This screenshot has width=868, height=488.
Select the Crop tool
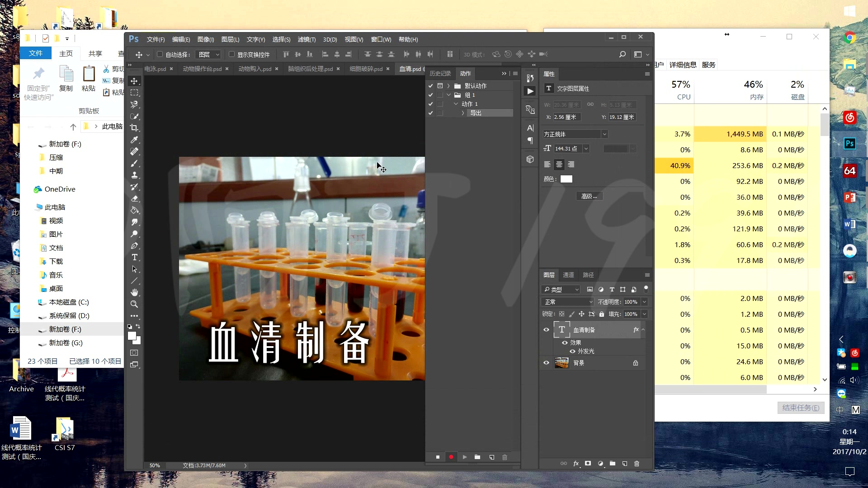(134, 128)
